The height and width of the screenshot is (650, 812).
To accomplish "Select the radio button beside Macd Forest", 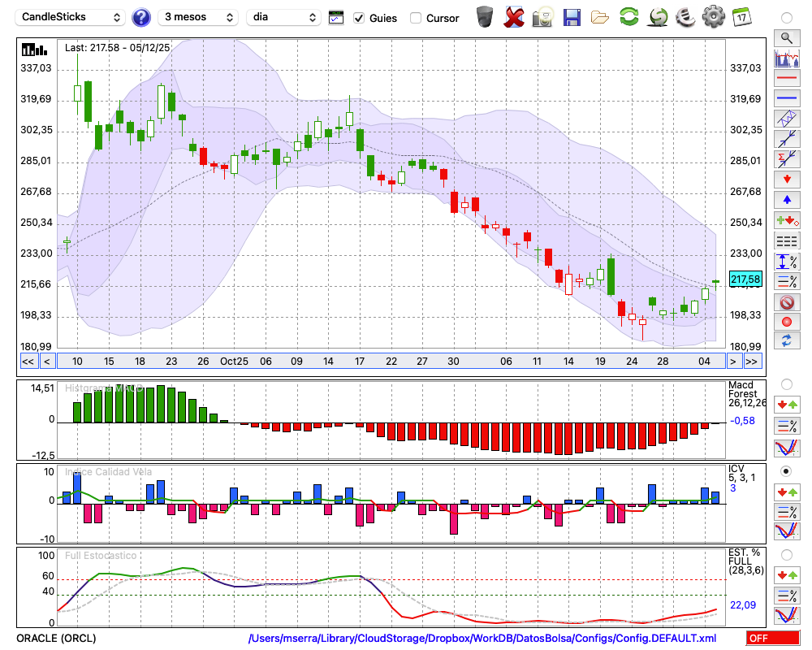I will pyautogui.click(x=786, y=383).
